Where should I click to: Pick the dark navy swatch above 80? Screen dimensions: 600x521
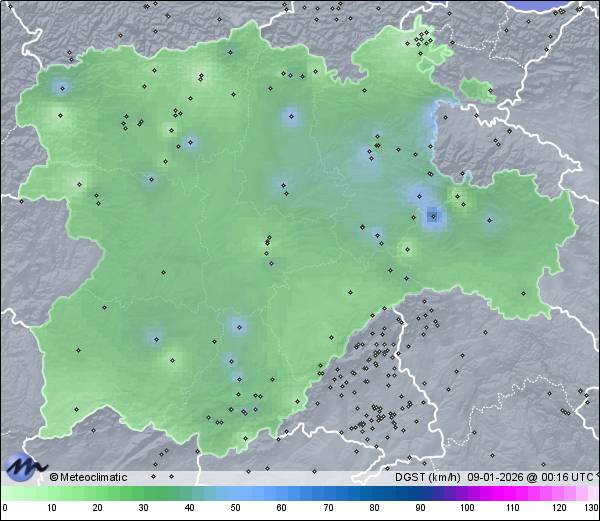click(374, 494)
